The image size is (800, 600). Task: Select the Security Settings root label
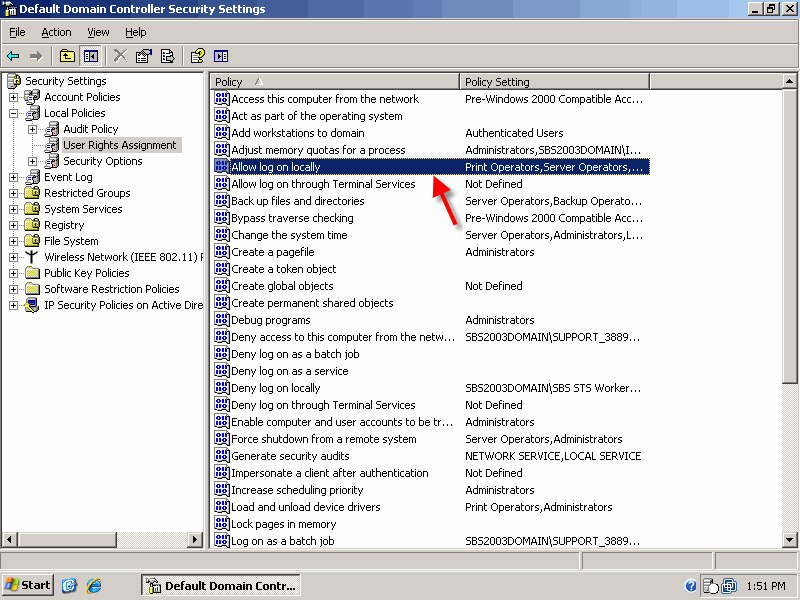tap(66, 81)
